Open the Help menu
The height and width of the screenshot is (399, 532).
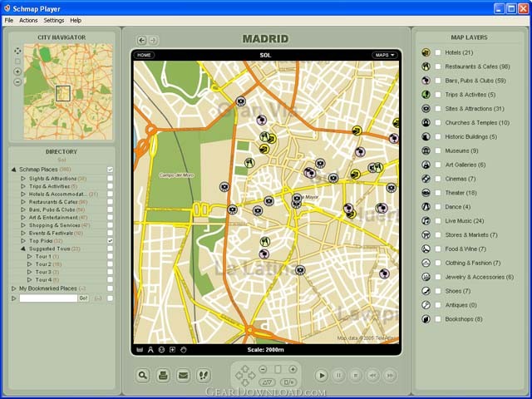[76, 20]
